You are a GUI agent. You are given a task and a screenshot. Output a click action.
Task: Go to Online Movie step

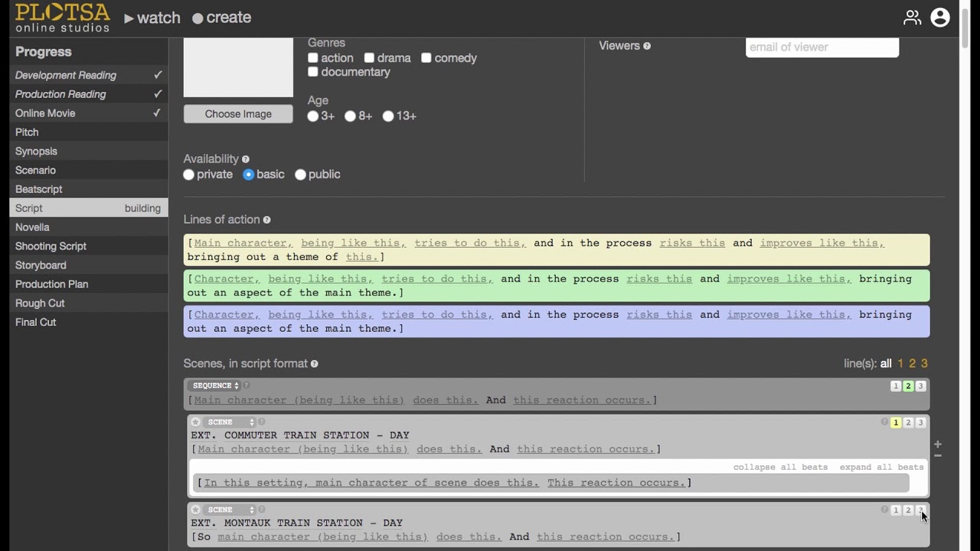click(x=89, y=113)
